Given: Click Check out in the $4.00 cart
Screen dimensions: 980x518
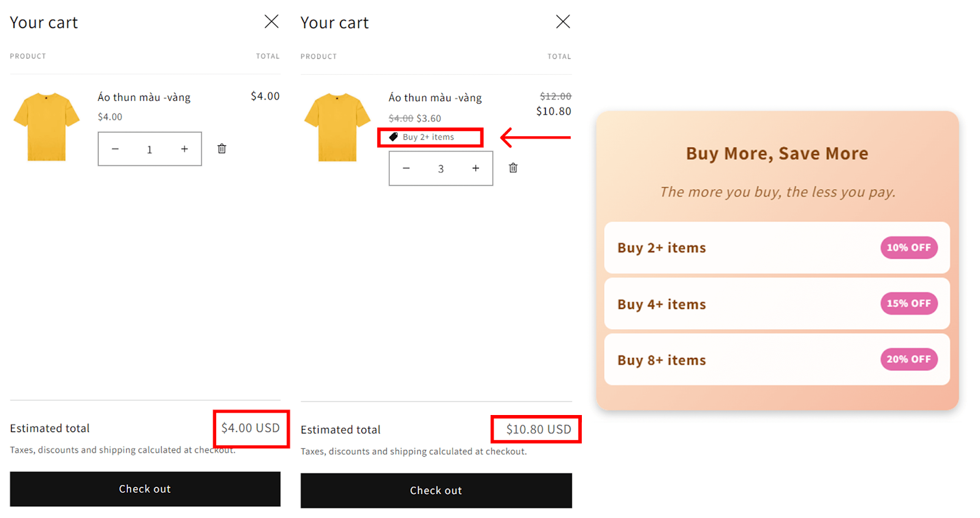Looking at the screenshot, I should coord(145,489).
